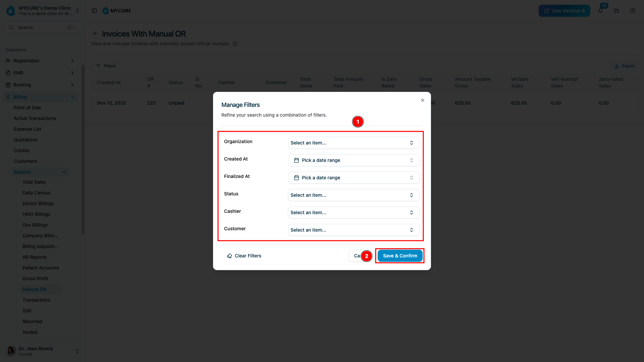Open Point of Sale menu item
This screenshot has height=362, width=644.
pos(27,108)
